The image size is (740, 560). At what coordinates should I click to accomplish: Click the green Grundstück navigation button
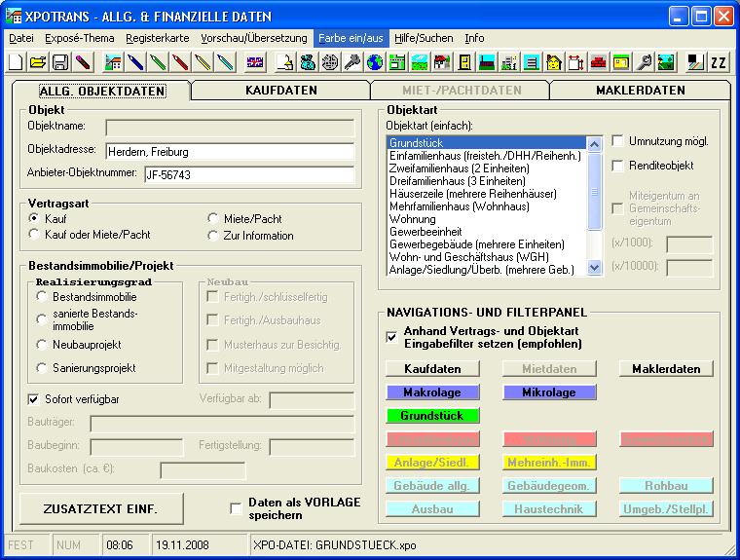(x=432, y=416)
